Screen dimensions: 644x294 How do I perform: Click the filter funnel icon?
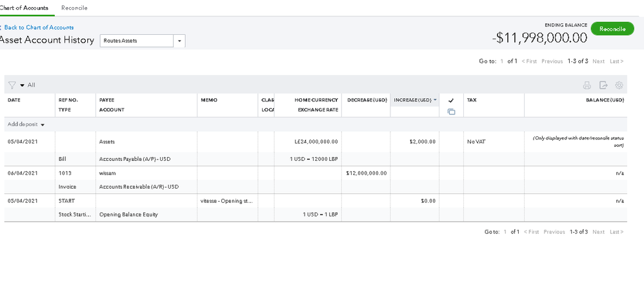12,85
